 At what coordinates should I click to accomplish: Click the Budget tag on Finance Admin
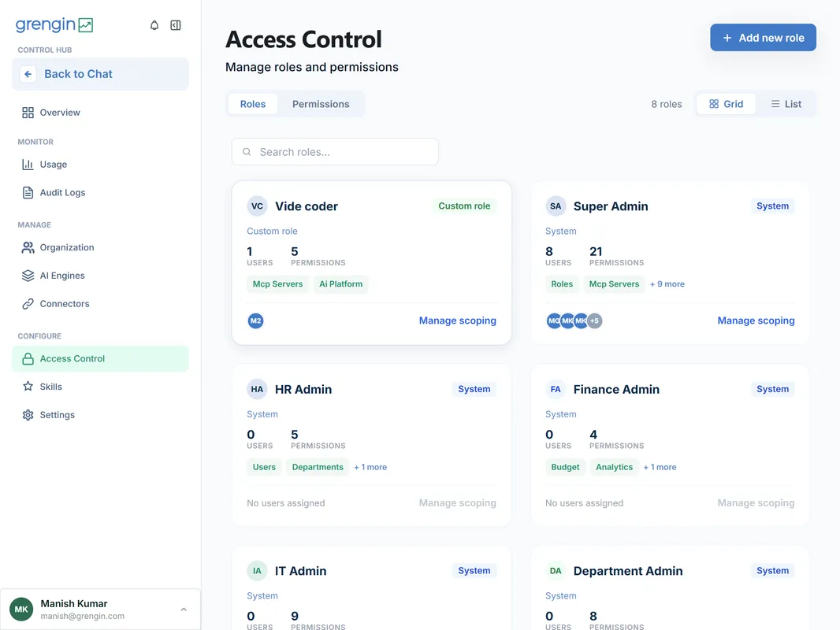click(x=565, y=467)
